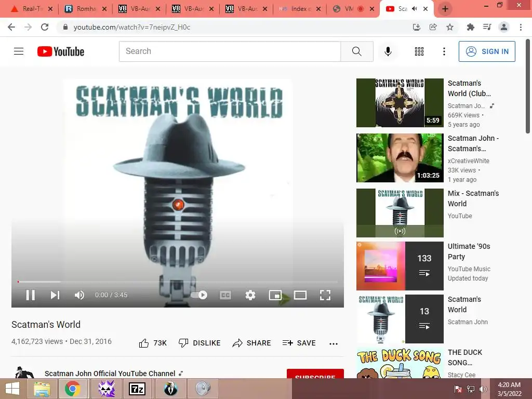Toggle the autoplay switch in player
The height and width of the screenshot is (399, 532).
pos(199,295)
